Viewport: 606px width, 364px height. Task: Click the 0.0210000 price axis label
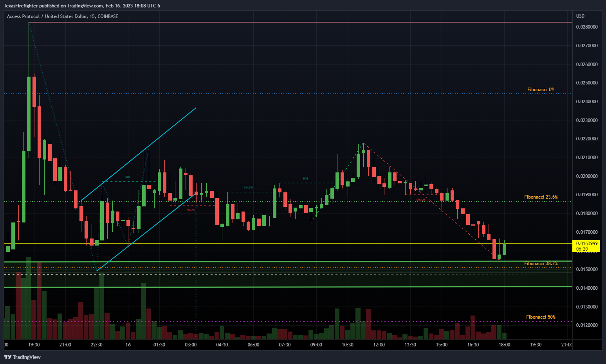[x=587, y=158]
